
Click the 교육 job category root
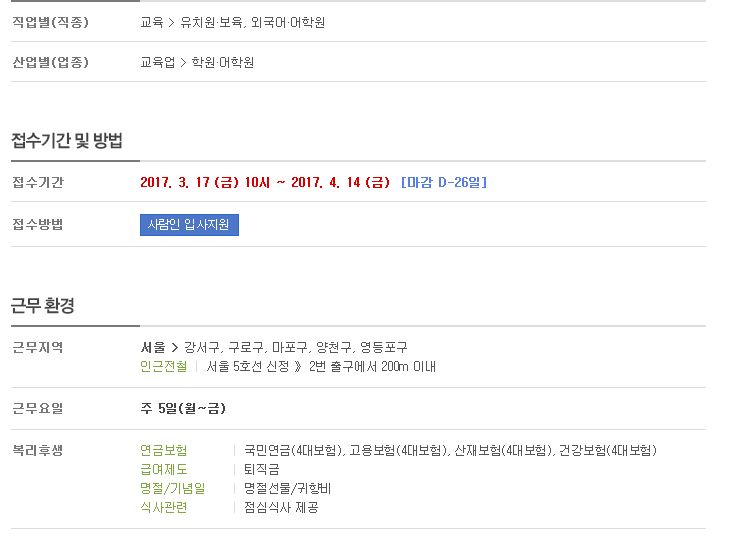pos(152,22)
